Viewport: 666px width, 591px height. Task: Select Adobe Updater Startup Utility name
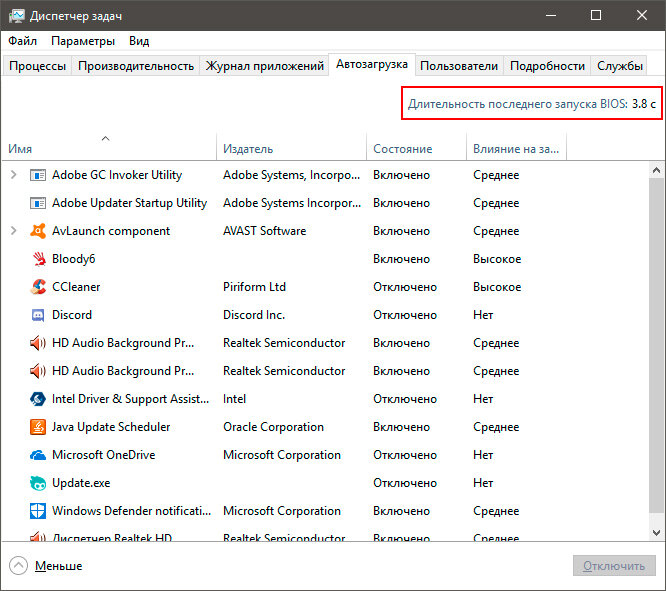[x=129, y=203]
